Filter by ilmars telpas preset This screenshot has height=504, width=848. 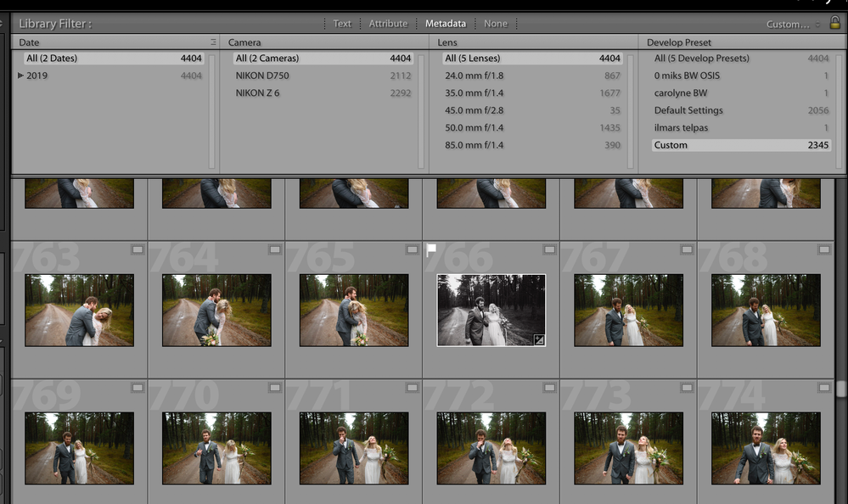point(741,127)
